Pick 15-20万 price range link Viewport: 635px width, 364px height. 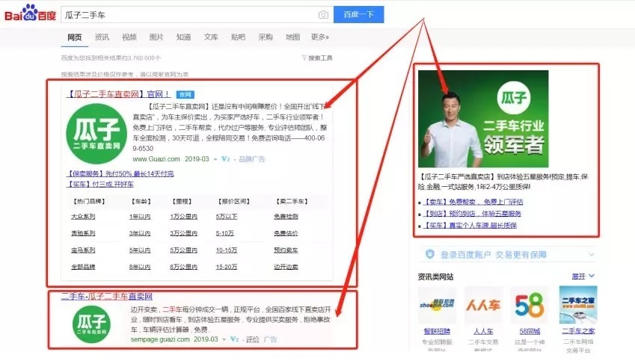(227, 267)
